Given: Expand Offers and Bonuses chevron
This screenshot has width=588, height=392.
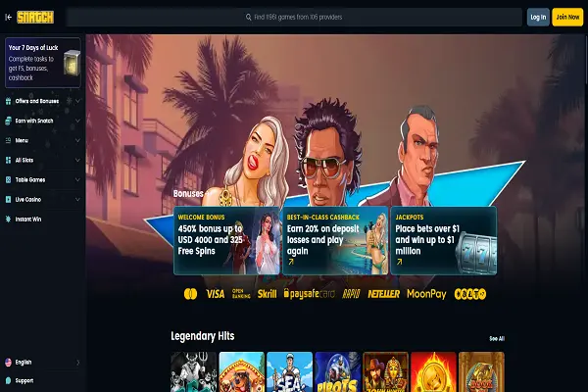Looking at the screenshot, I should (77, 101).
